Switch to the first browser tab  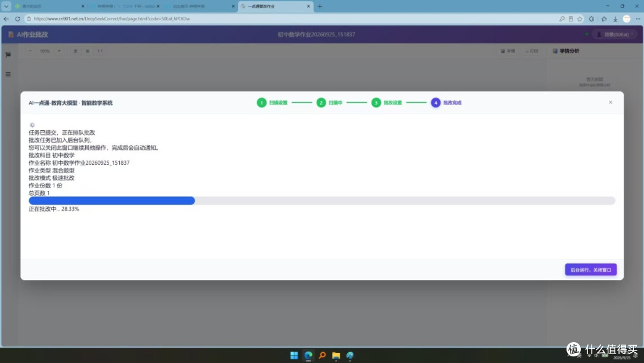49,6
